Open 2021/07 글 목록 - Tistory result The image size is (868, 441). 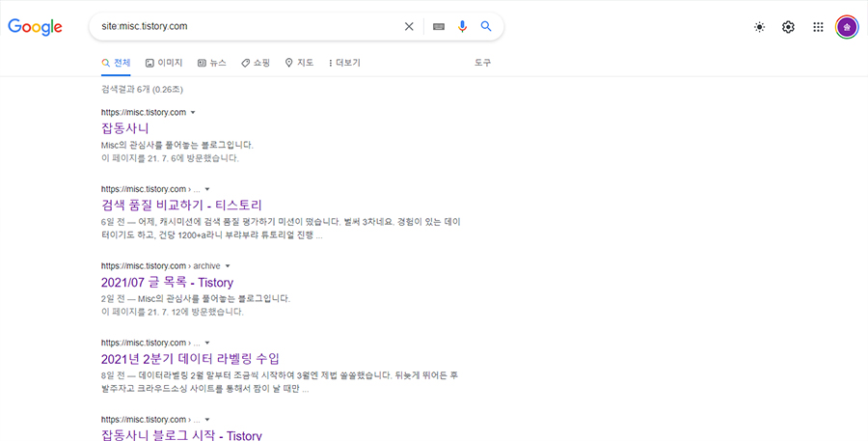[x=167, y=282]
